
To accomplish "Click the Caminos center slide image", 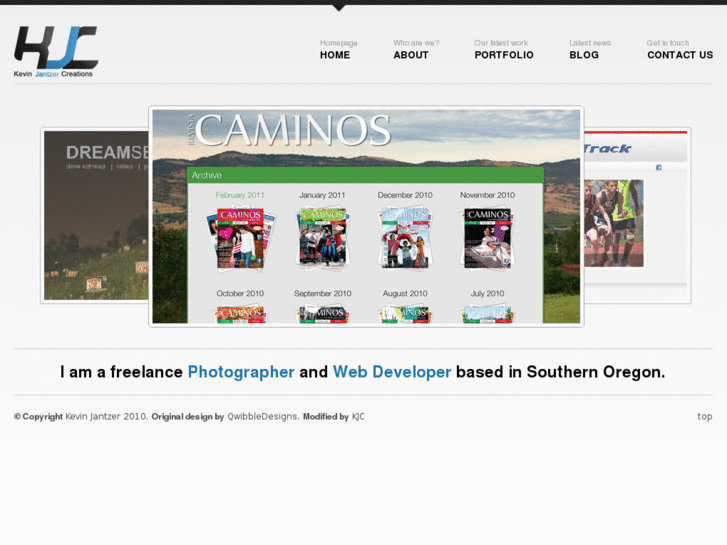I will click(366, 217).
